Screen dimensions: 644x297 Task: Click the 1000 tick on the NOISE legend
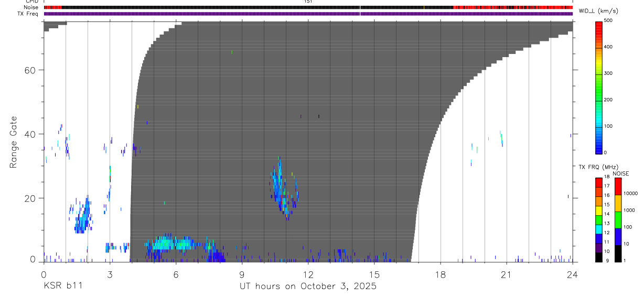pyautogui.click(x=629, y=210)
